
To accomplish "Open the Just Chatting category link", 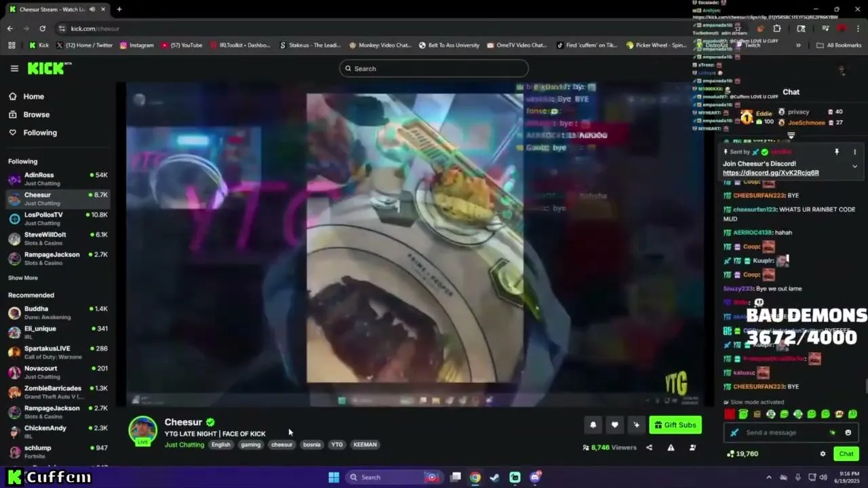I will (184, 445).
